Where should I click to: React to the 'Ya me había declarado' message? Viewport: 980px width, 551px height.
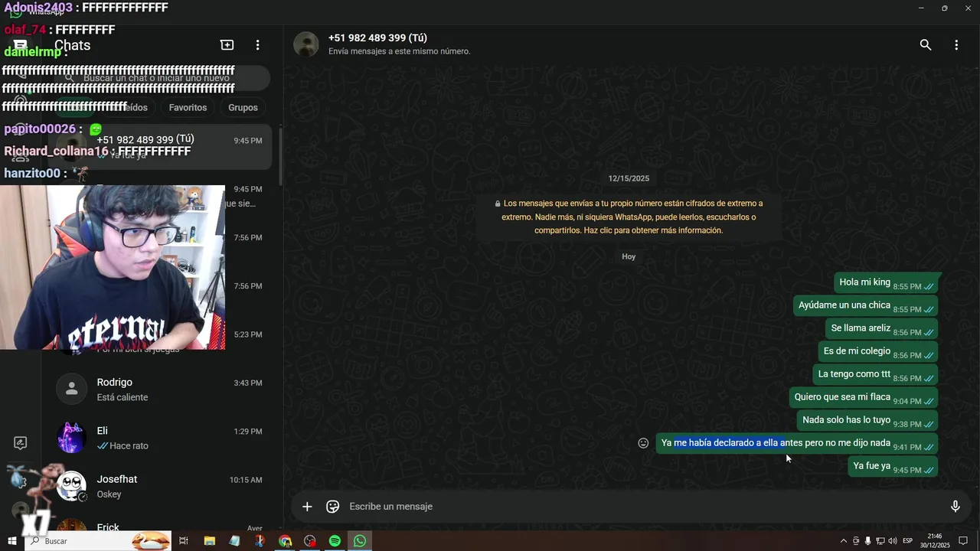[643, 443]
